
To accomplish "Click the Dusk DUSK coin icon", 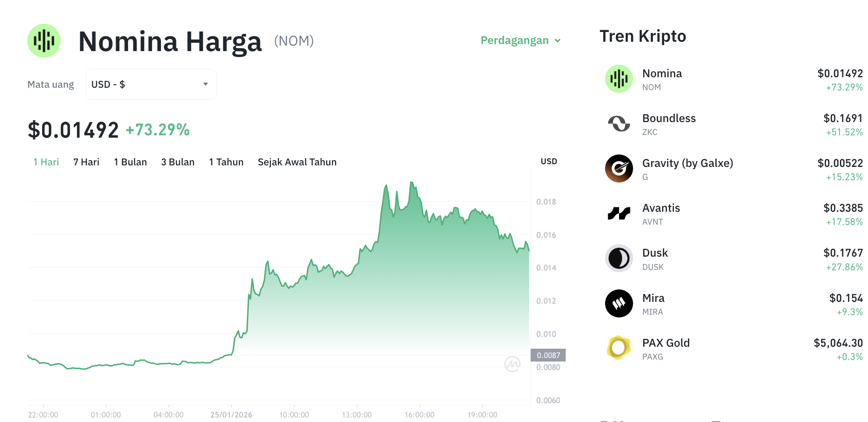I will click(619, 258).
